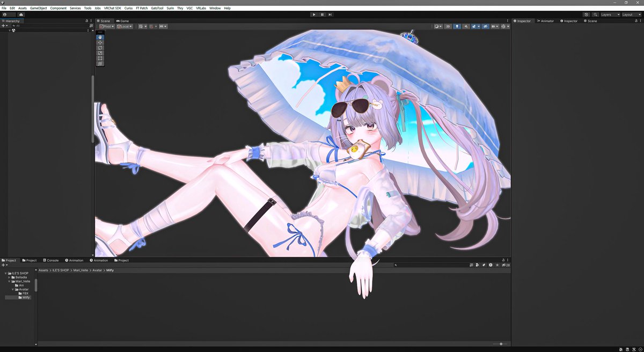
Task: Toggle scene lighting
Action: coord(457,26)
